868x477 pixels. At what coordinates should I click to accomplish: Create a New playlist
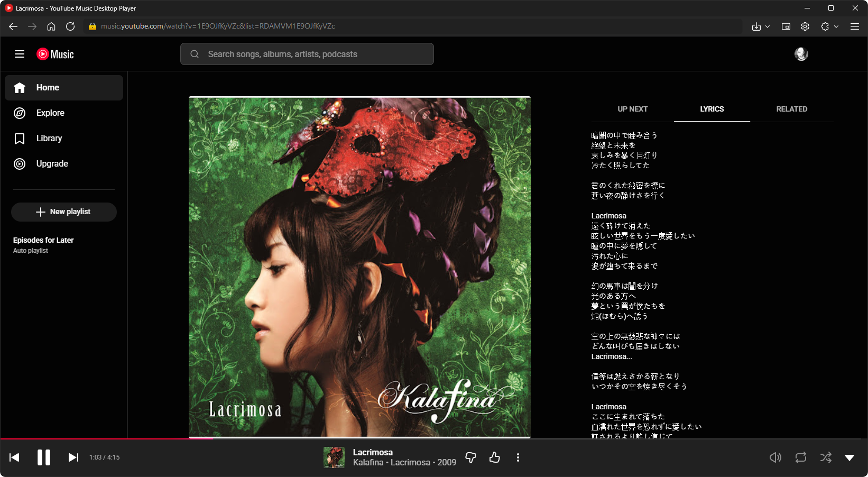tap(63, 212)
